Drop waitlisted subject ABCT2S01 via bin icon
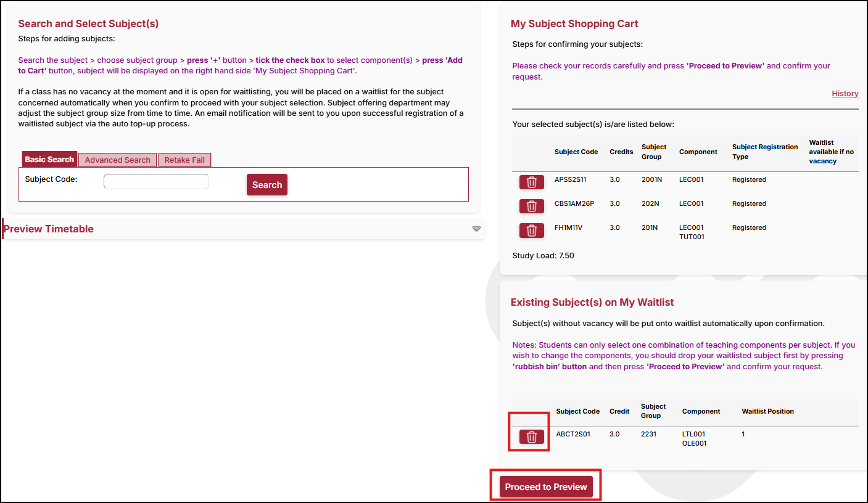 [x=531, y=436]
